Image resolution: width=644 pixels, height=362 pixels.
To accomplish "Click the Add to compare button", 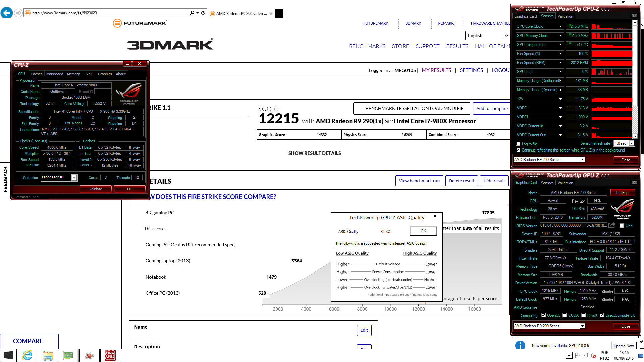I will click(492, 108).
